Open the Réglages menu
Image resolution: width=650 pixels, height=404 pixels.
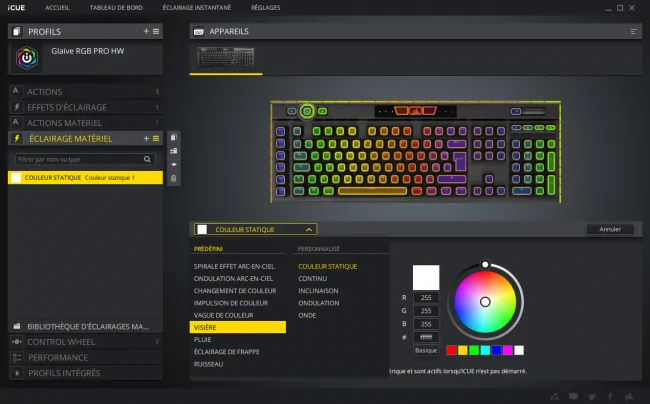(265, 7)
